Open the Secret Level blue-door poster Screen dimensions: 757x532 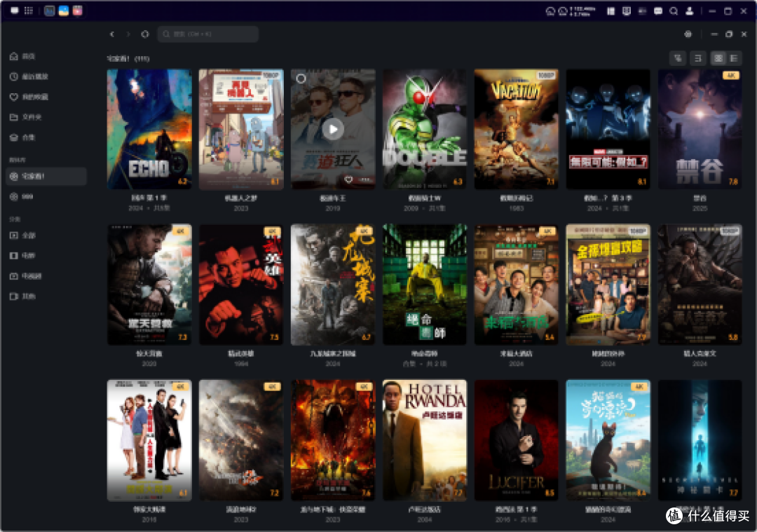click(x=700, y=439)
